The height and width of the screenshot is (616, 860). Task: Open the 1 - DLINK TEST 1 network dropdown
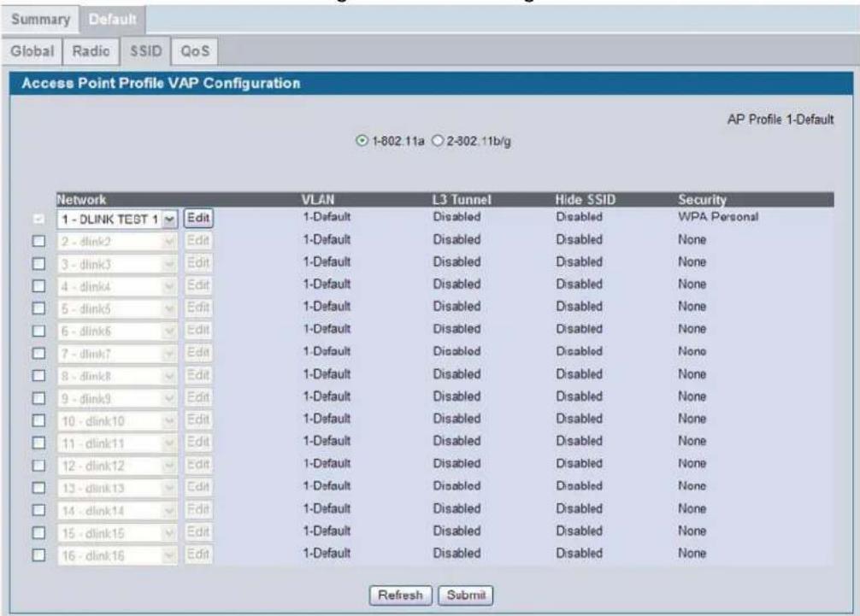[x=117, y=220]
